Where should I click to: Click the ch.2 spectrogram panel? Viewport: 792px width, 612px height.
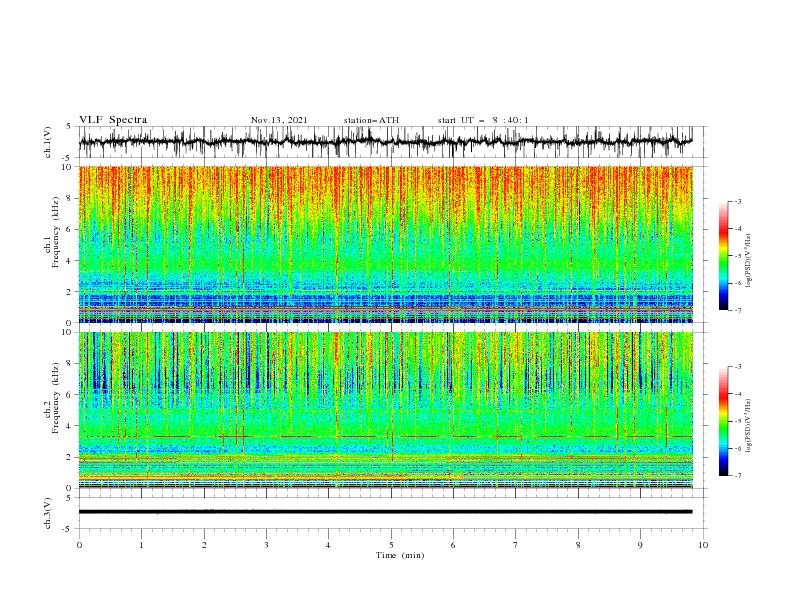(x=385, y=410)
